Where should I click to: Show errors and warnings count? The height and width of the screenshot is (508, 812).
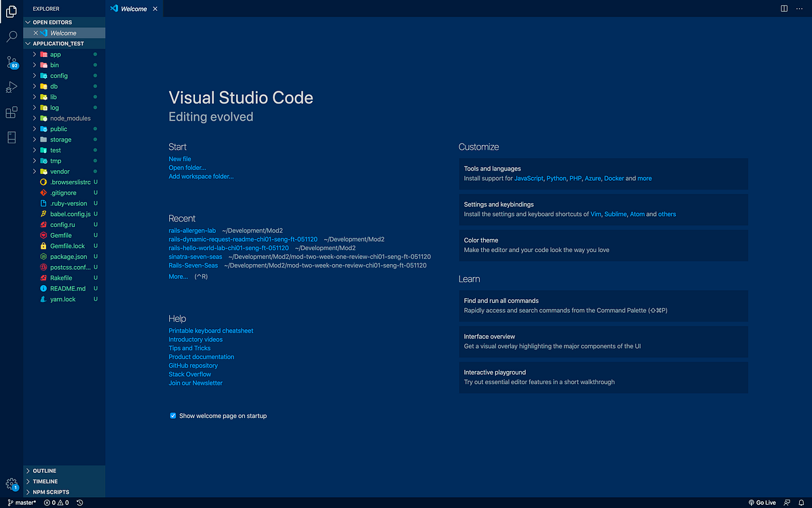(x=56, y=503)
